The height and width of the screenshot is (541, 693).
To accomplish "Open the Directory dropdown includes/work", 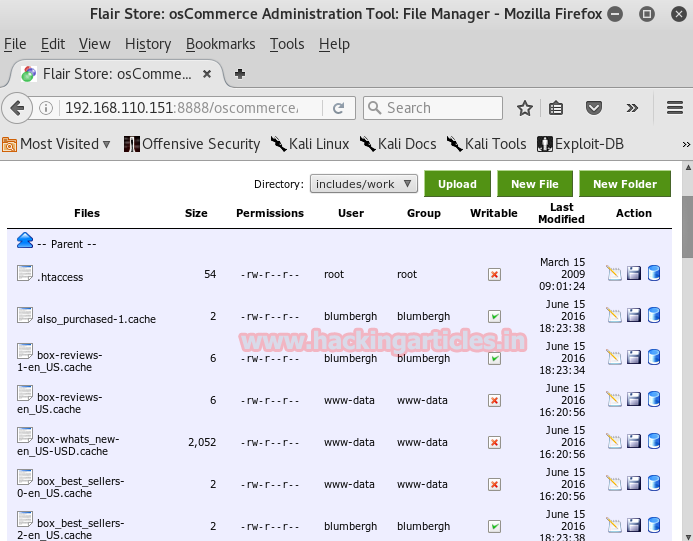I will (364, 183).
